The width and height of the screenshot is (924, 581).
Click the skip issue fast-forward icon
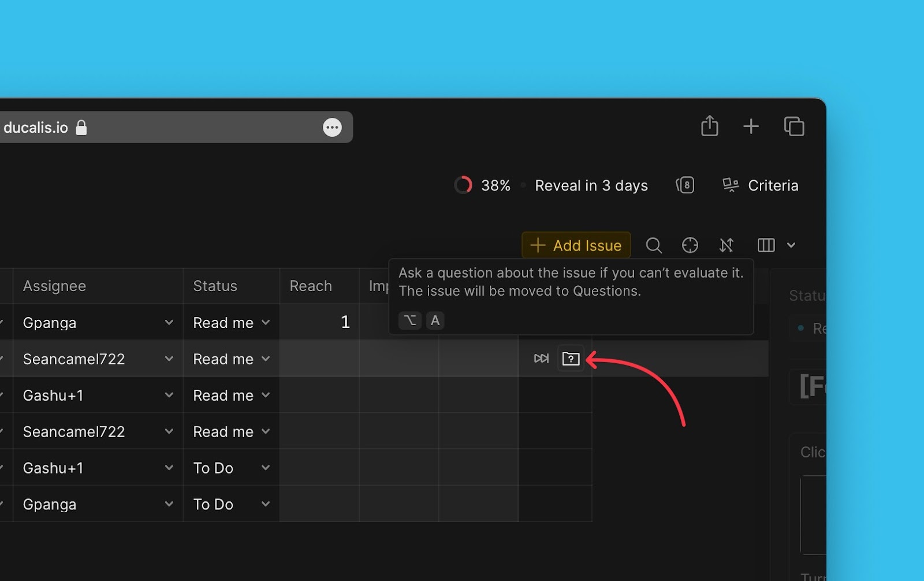click(541, 359)
